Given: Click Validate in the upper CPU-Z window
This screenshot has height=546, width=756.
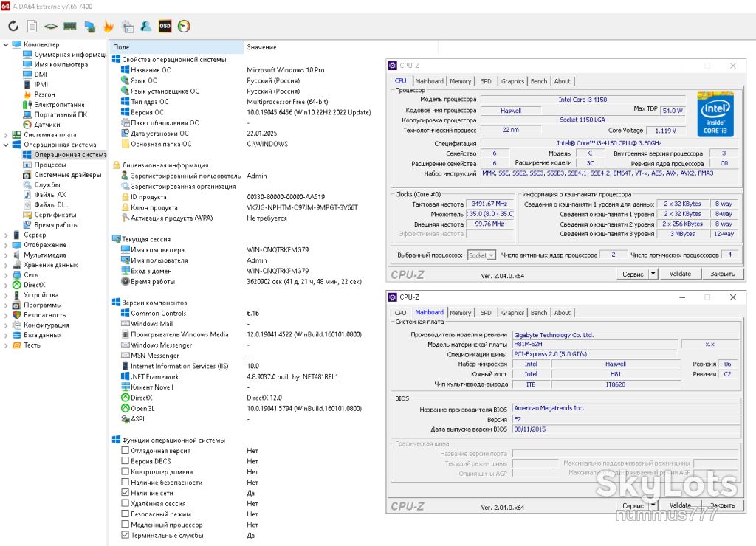Looking at the screenshot, I should click(x=680, y=274).
